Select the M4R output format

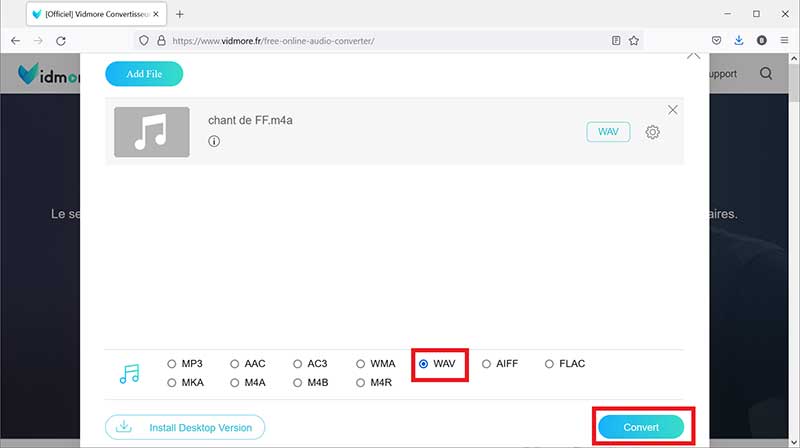[x=361, y=382]
